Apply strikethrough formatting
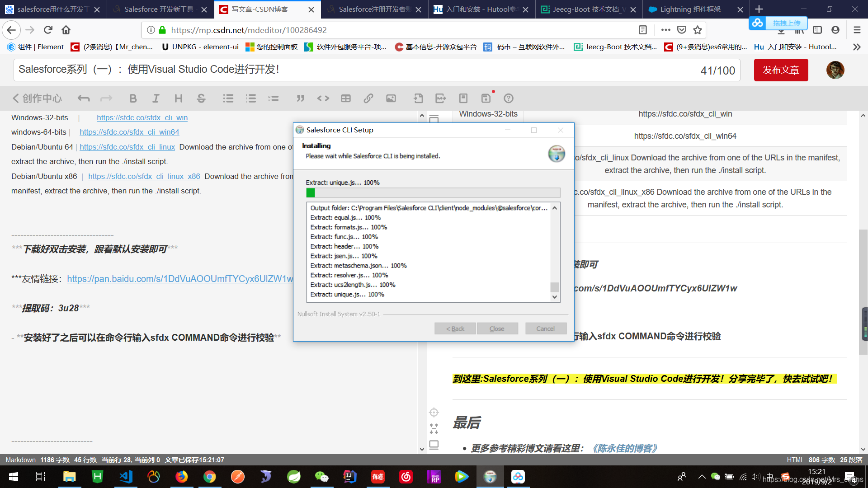868x488 pixels. click(201, 99)
